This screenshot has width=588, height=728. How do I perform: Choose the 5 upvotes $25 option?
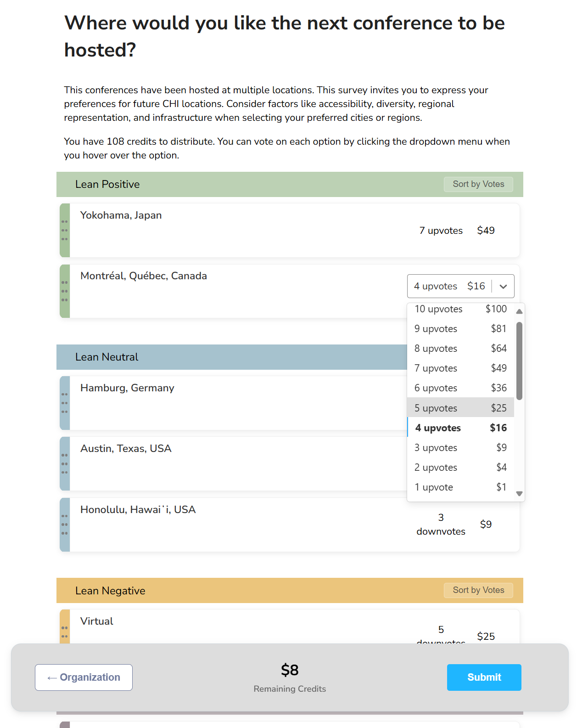[460, 408]
